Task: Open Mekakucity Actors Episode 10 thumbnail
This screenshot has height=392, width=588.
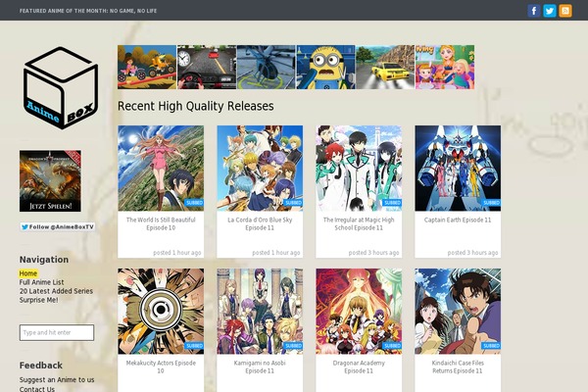Action: click(161, 311)
